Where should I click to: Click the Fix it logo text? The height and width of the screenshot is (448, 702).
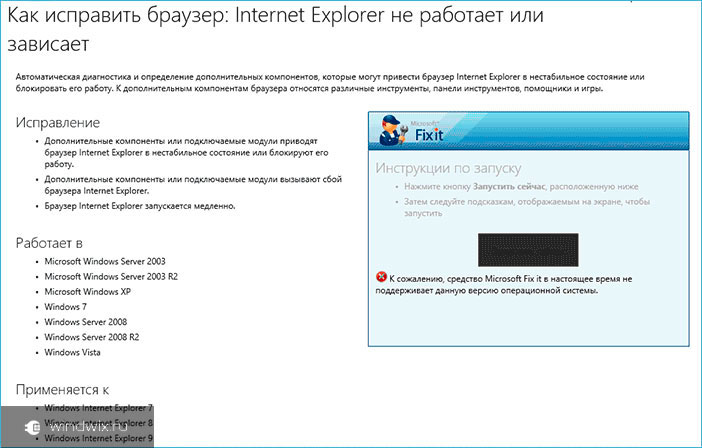coord(428,134)
